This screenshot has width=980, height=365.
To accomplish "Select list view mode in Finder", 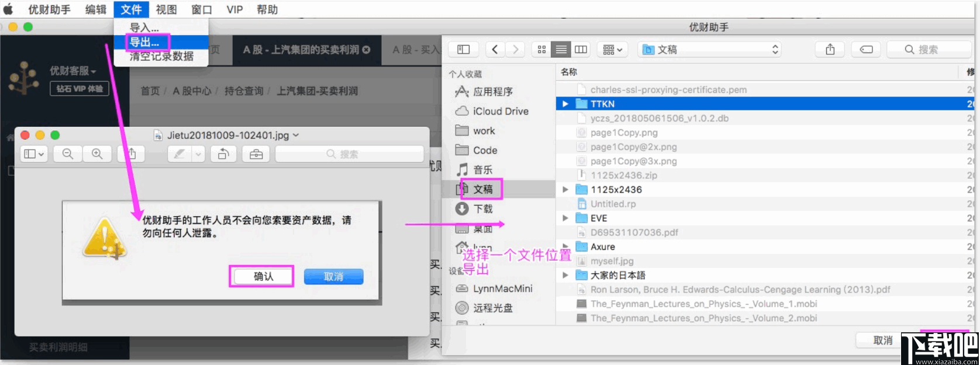I will [561, 50].
